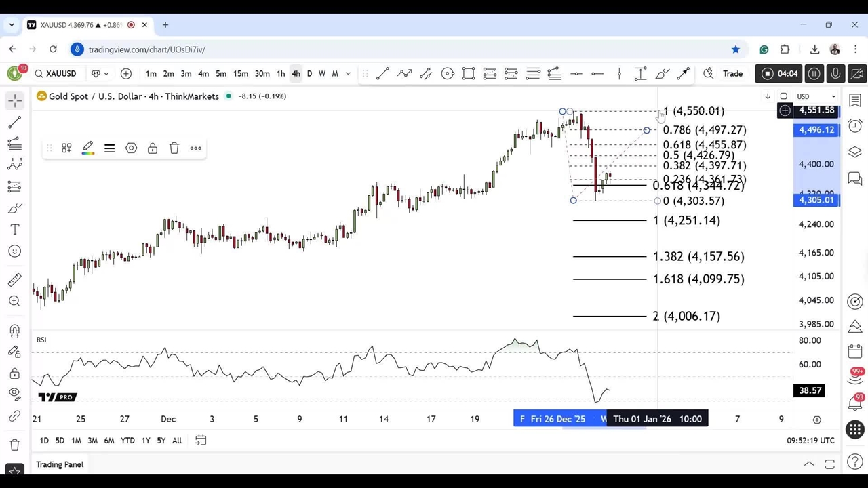Delete the drawing with the floating toolbar trash icon
This screenshot has height=488, width=868.
[174, 148]
